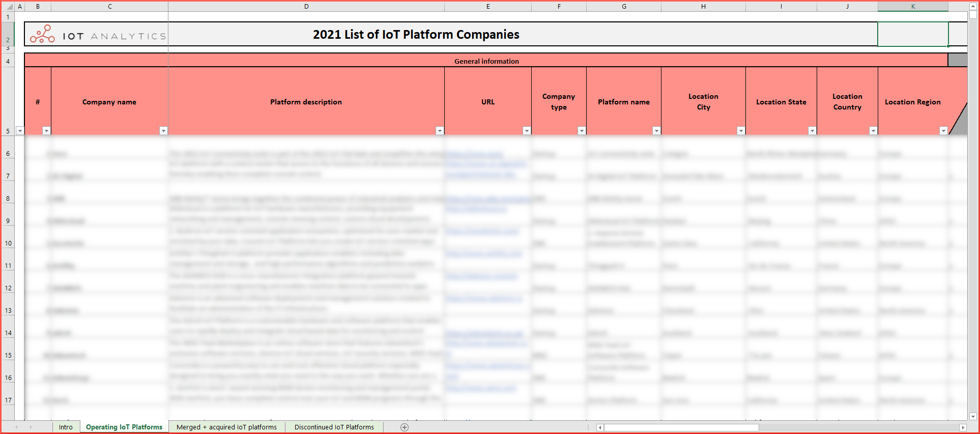Click the 'Platform name' header cell
The image size is (980, 434).
pos(624,102)
